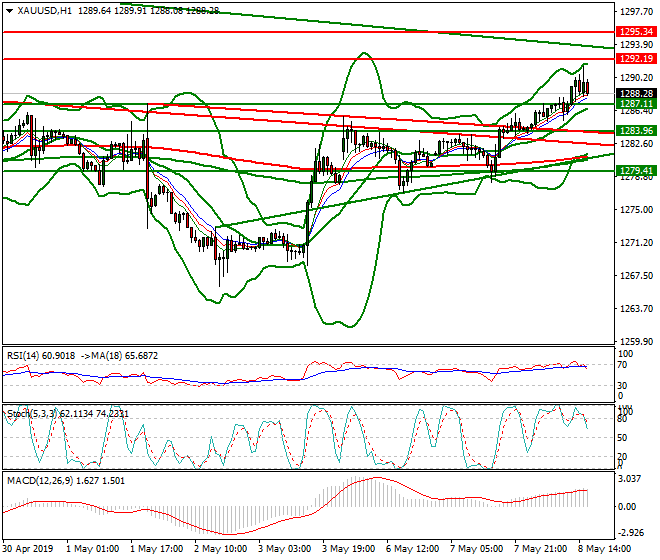Click the 3 May 19:00 time axis label
The height and width of the screenshot is (560, 660).
pyautogui.click(x=349, y=549)
